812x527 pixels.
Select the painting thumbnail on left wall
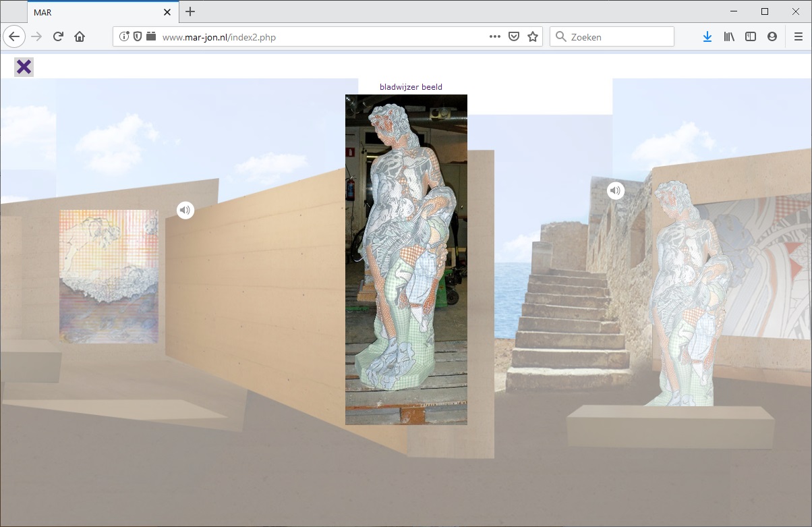109,277
